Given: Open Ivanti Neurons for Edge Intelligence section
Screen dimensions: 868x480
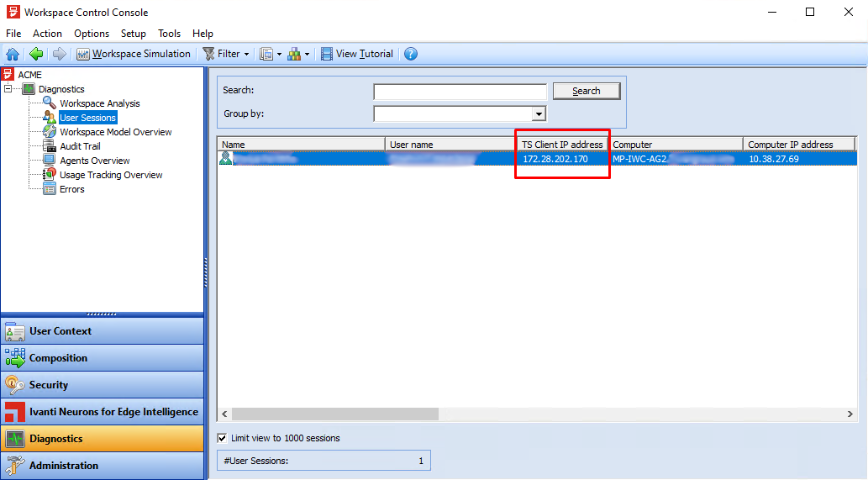Looking at the screenshot, I should tap(103, 412).
